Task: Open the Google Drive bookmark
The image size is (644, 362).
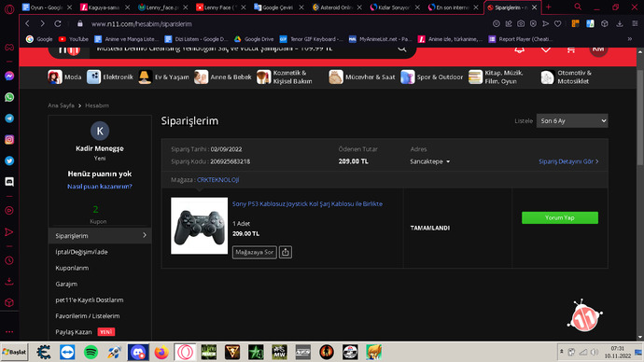Action: 254,39
